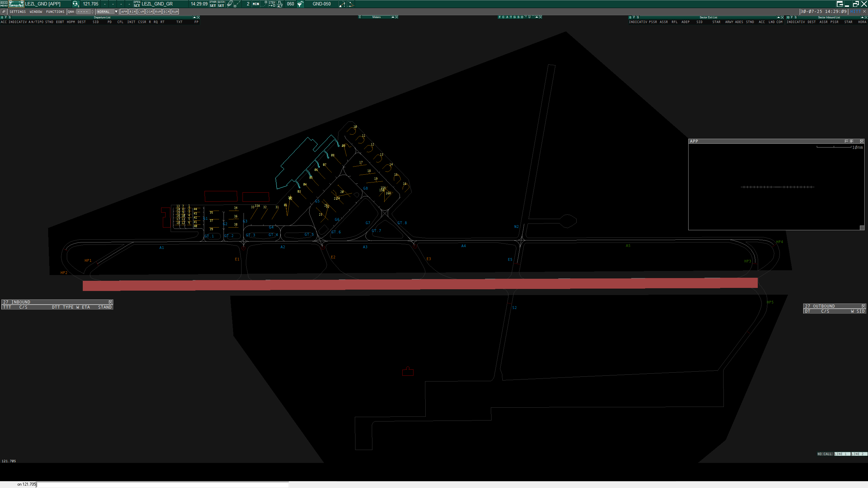This screenshot has width=868, height=488.
Task: Select LINE 1 button
Action: pos(842,454)
